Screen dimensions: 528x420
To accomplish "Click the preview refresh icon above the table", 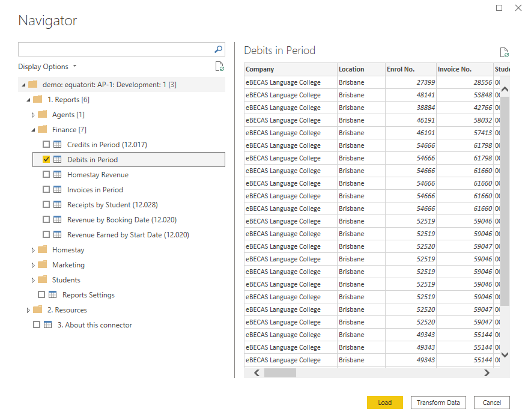I will click(505, 53).
